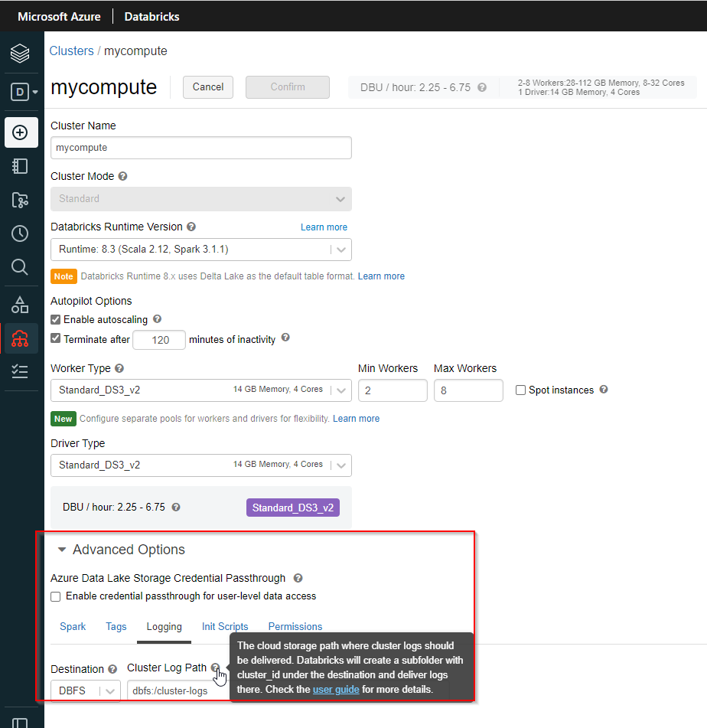Open the Compute clusters icon in sidebar
The width and height of the screenshot is (707, 728).
coord(20,338)
